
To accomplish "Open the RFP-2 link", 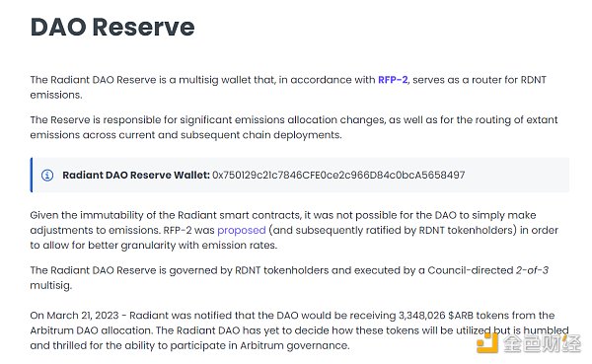I will click(x=393, y=80).
